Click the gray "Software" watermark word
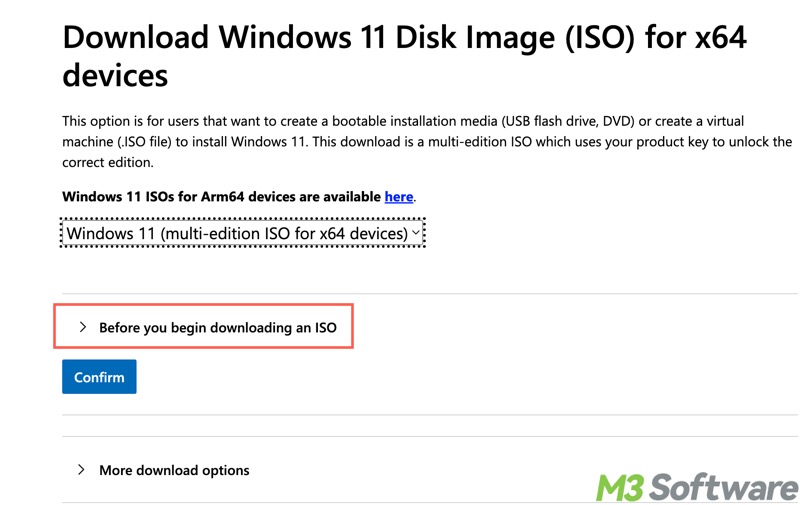Image resolution: width=800 pixels, height=505 pixels. pos(724,487)
